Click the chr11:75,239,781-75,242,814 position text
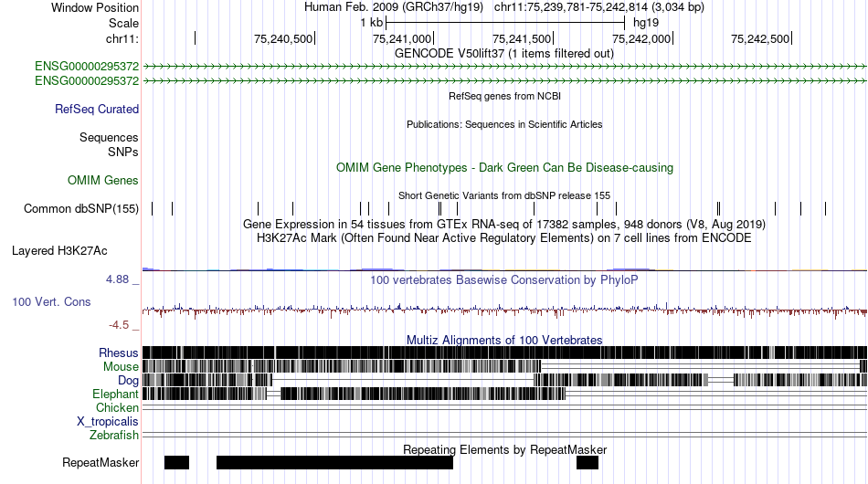 tap(599, 7)
